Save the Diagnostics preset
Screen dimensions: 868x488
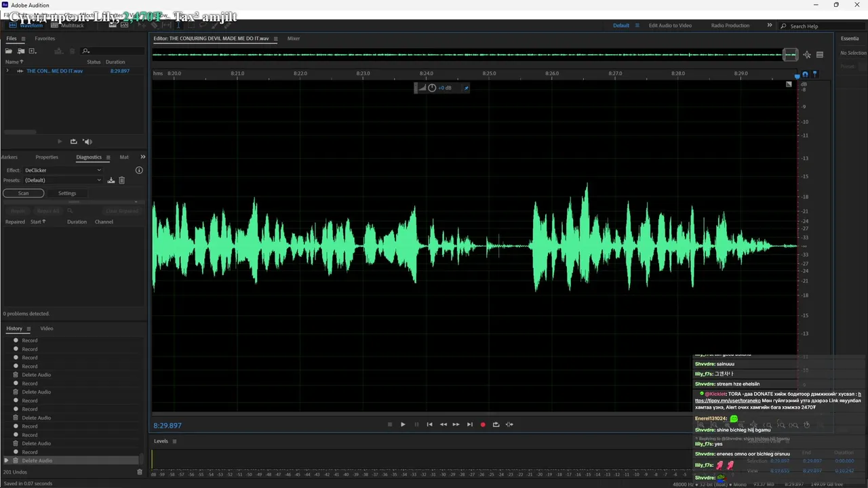111,180
